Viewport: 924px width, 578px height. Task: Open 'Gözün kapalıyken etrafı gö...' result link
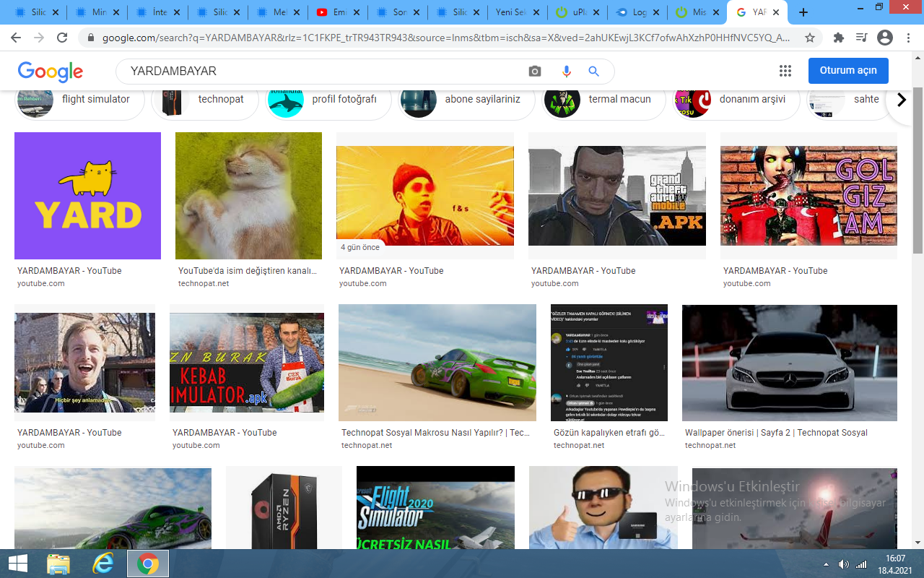pyautogui.click(x=609, y=433)
